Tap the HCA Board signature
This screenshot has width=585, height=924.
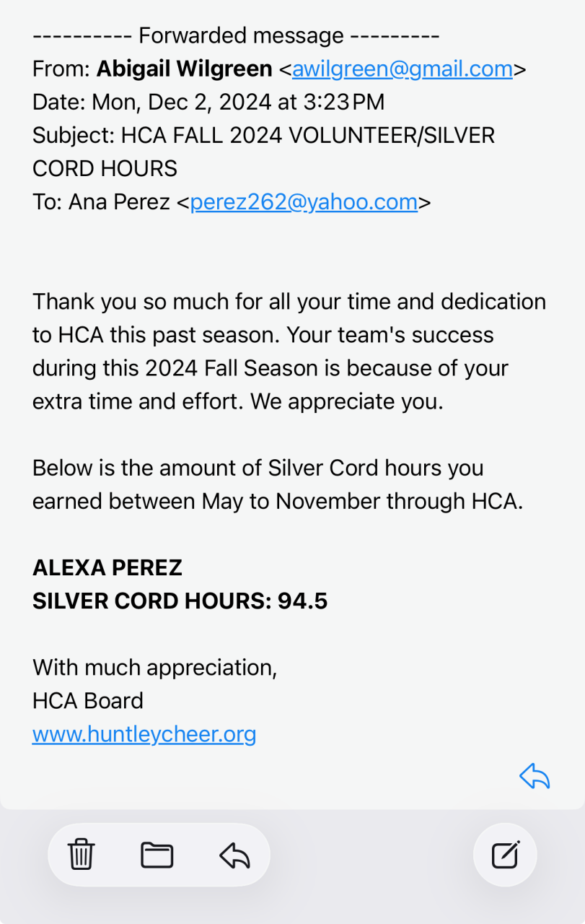88,700
